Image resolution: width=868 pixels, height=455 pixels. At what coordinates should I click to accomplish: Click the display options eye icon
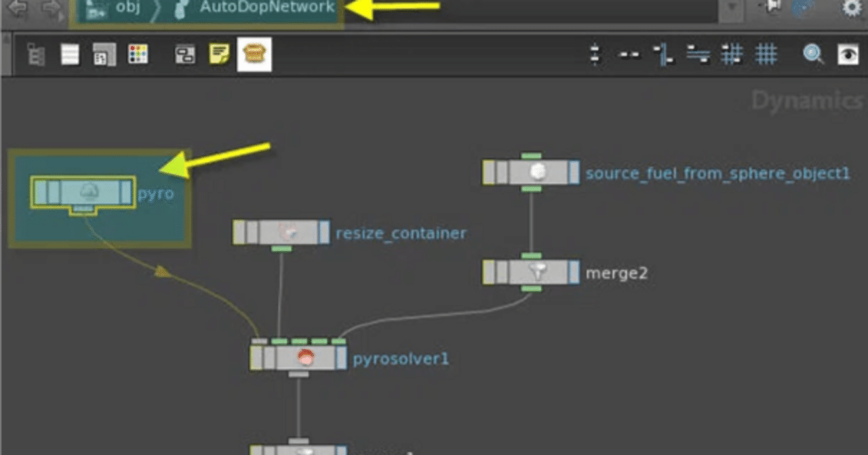(848, 55)
